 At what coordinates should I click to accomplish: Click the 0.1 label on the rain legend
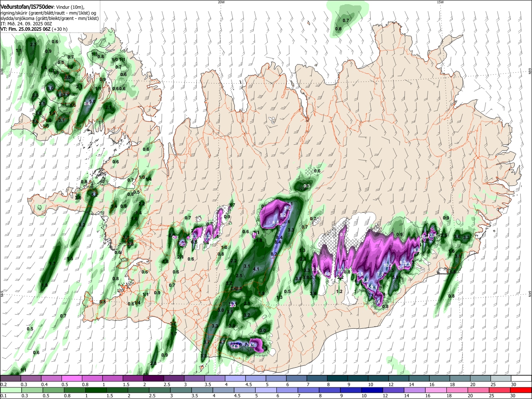pyautogui.click(x=3, y=396)
